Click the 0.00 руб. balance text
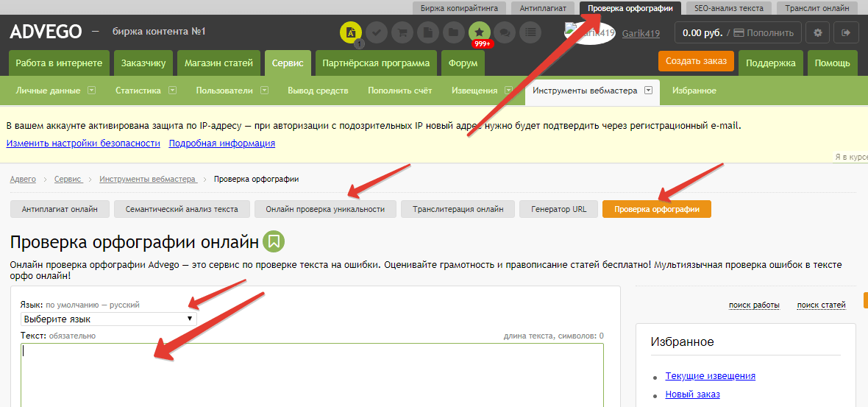This screenshot has width=868, height=407. [702, 32]
